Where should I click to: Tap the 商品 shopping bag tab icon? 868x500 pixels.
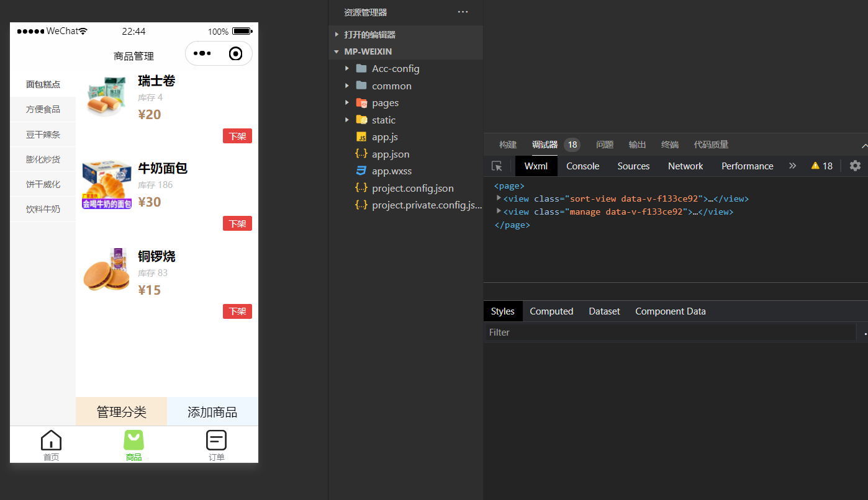click(x=134, y=440)
